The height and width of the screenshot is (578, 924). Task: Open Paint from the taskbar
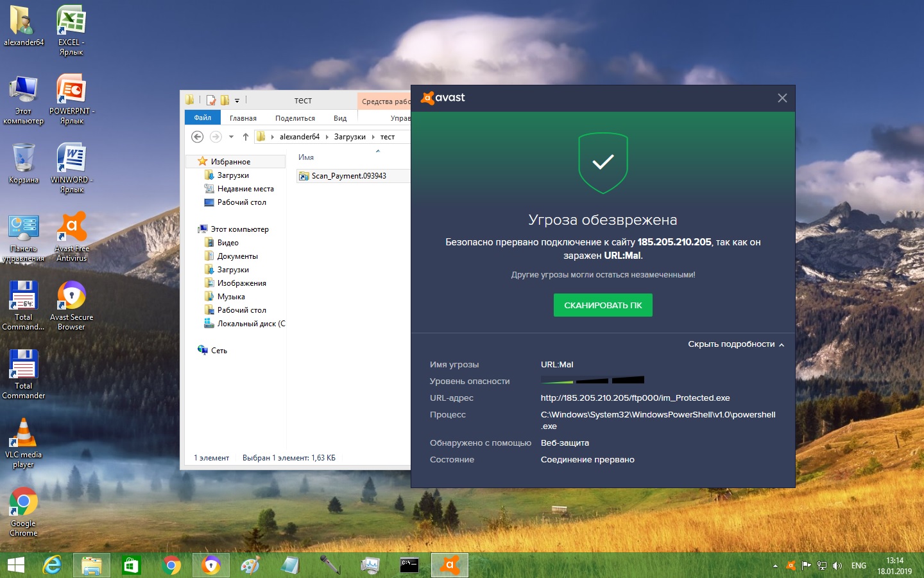point(250,565)
